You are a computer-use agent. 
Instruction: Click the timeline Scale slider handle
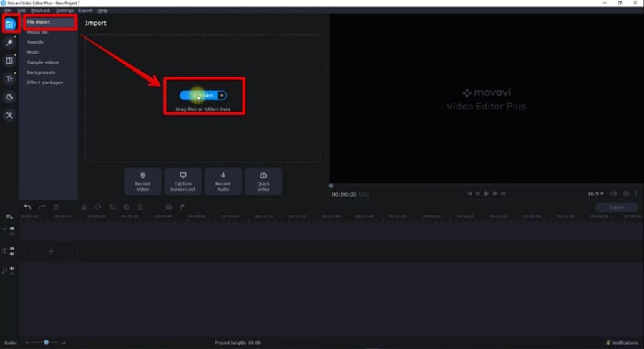[x=46, y=342]
